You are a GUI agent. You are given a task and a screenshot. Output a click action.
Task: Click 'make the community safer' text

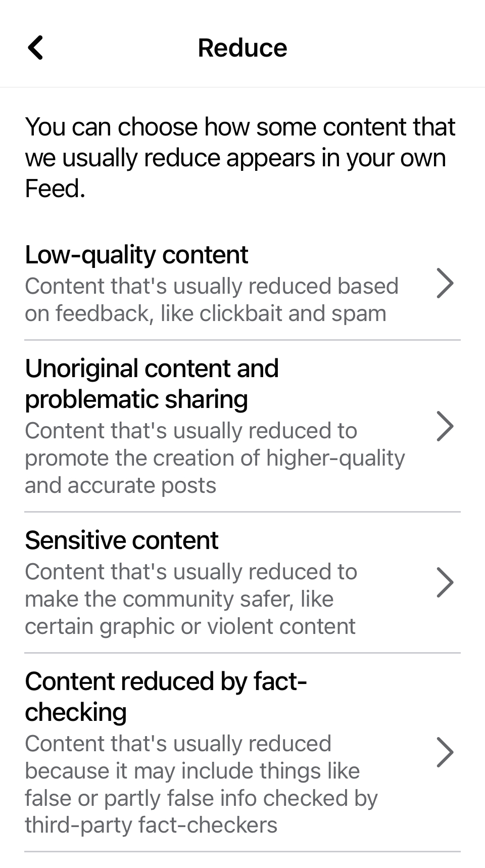(179, 599)
